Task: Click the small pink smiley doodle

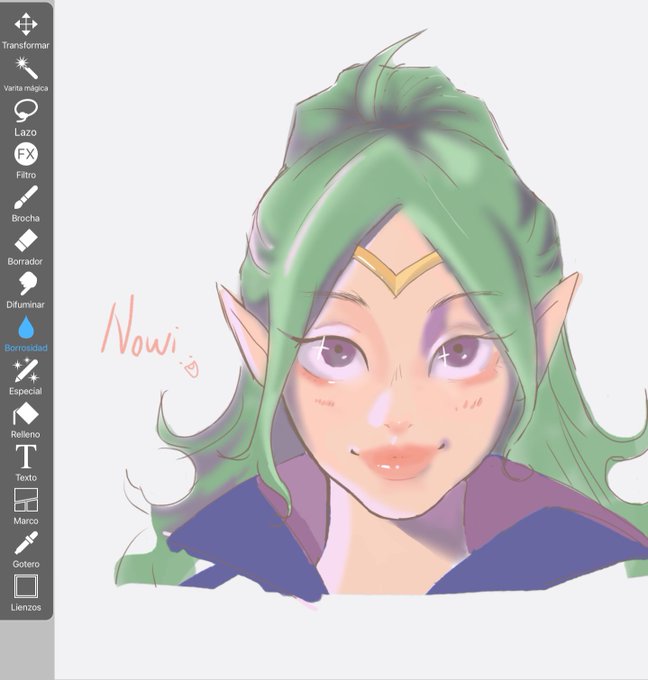Action: point(190,367)
